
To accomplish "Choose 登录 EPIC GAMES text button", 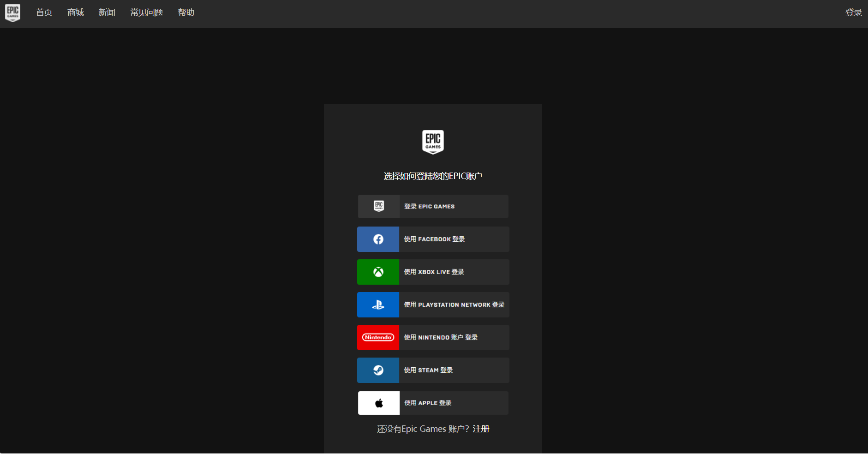I will click(429, 206).
